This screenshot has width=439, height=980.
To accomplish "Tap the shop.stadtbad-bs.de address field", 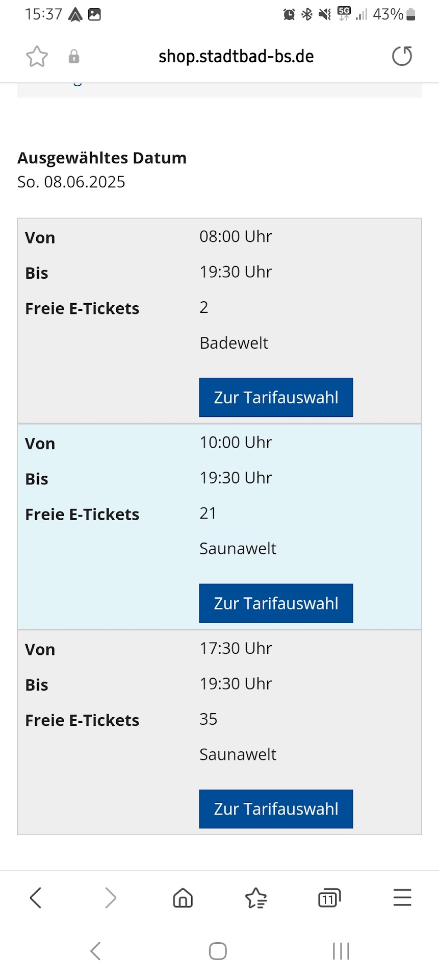I will point(236,56).
